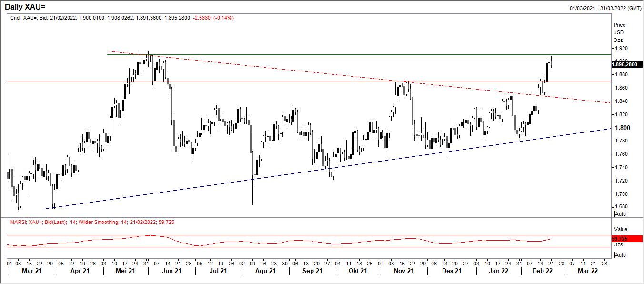The height and width of the screenshot is (284, 644).
Task: Click the "Nov 21" month label
Action: pyautogui.click(x=403, y=271)
